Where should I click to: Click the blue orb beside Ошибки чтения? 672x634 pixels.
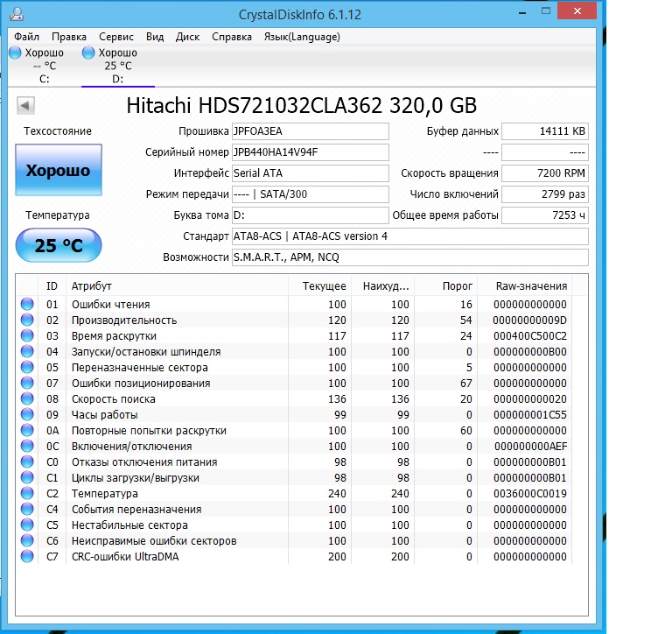(27, 305)
